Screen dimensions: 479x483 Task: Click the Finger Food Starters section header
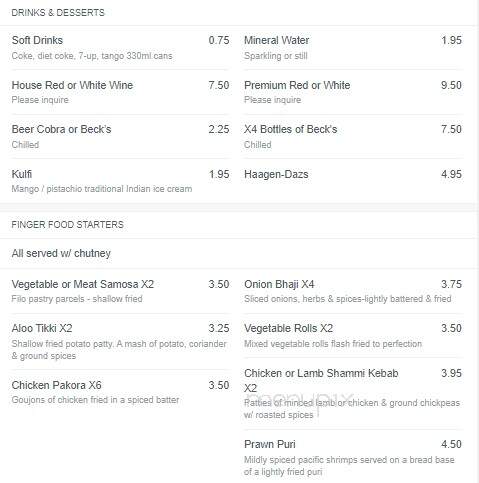coord(68,224)
